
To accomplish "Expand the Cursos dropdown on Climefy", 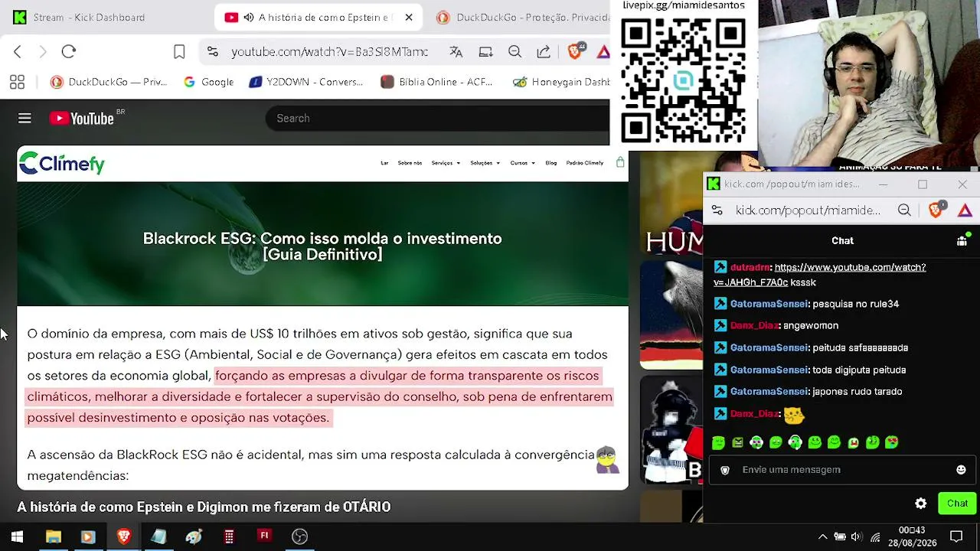I will 522,163.
